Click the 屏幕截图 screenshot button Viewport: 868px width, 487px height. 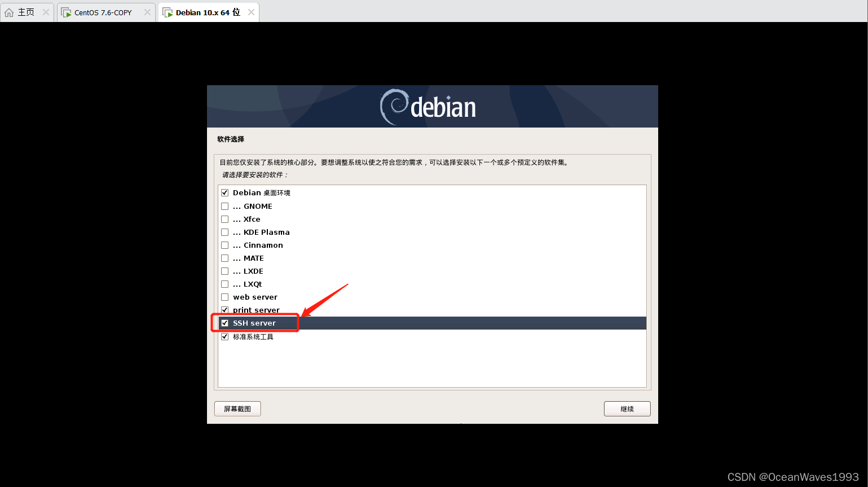tap(237, 409)
